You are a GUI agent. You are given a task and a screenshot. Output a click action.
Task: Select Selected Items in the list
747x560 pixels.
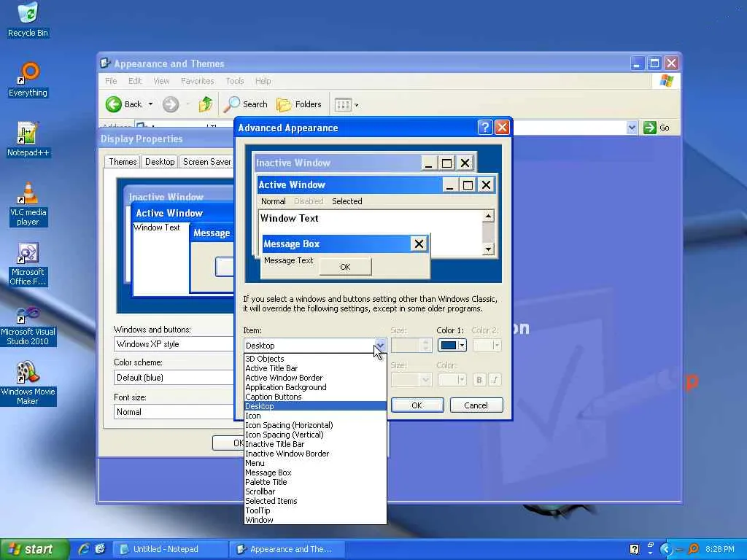point(315,501)
